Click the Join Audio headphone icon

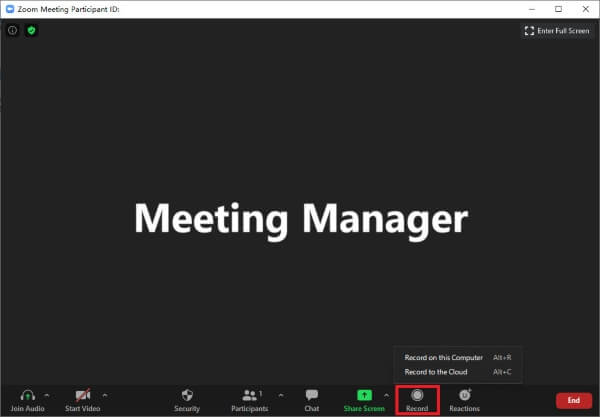point(29,395)
